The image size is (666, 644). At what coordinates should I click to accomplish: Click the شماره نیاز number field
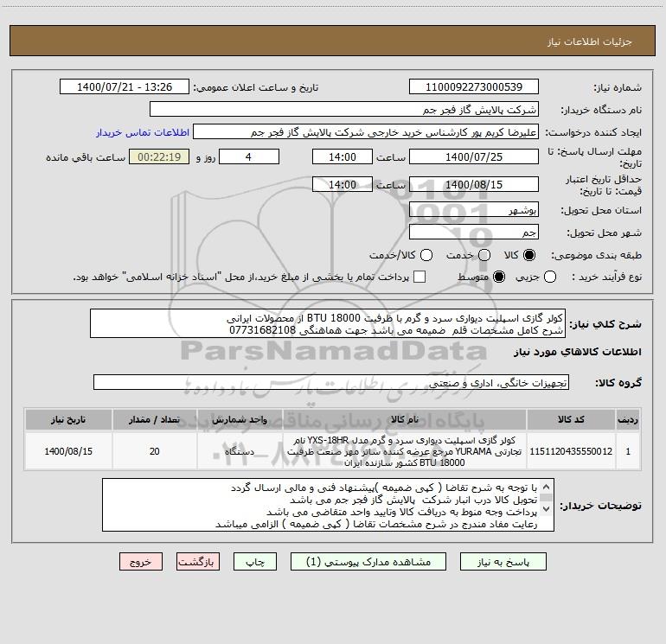click(x=474, y=86)
